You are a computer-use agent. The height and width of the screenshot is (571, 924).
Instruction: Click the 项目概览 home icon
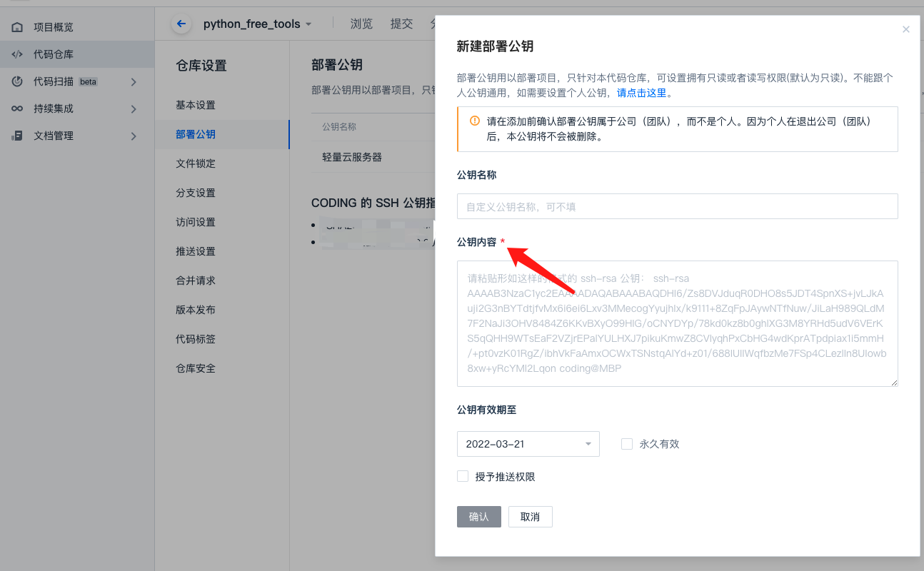point(17,27)
